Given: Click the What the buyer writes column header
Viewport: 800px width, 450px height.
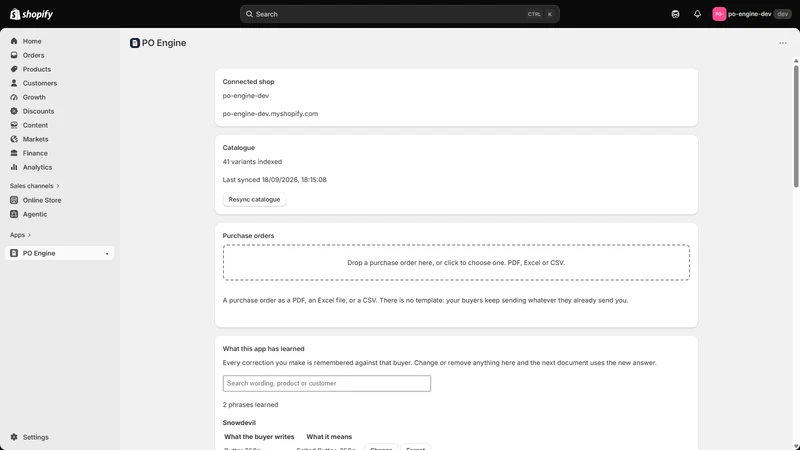Looking at the screenshot, I should coord(259,437).
